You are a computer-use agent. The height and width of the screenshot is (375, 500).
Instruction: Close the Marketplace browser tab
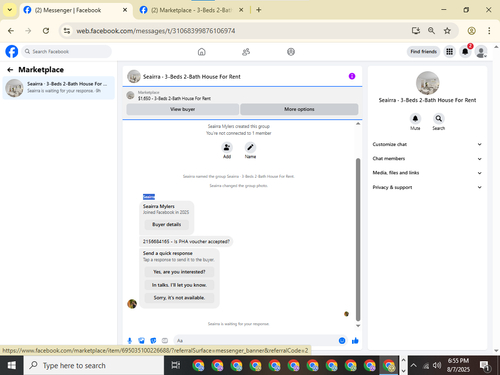point(241,10)
